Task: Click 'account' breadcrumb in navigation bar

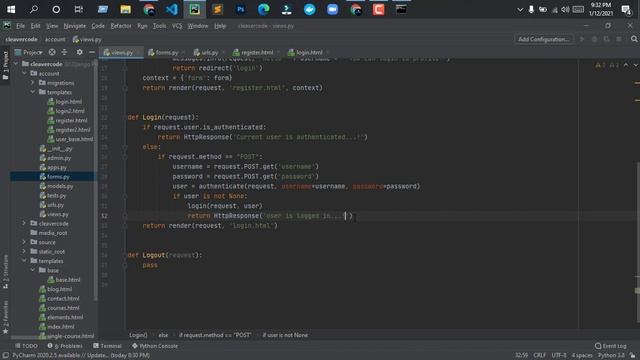Action: click(55, 39)
